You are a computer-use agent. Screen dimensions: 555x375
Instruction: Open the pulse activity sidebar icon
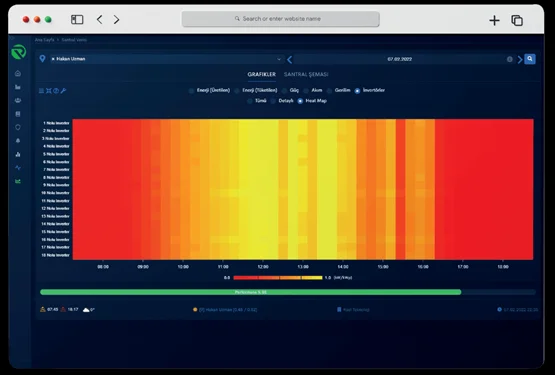[18, 168]
